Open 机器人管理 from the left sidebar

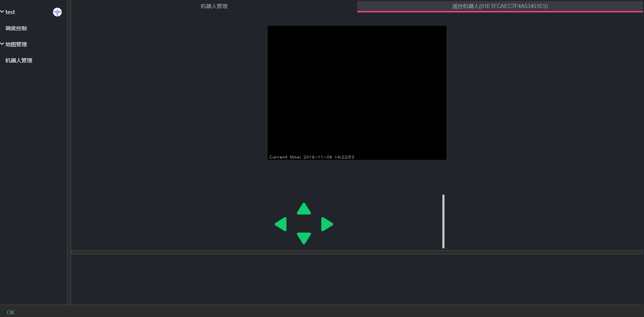point(19,60)
